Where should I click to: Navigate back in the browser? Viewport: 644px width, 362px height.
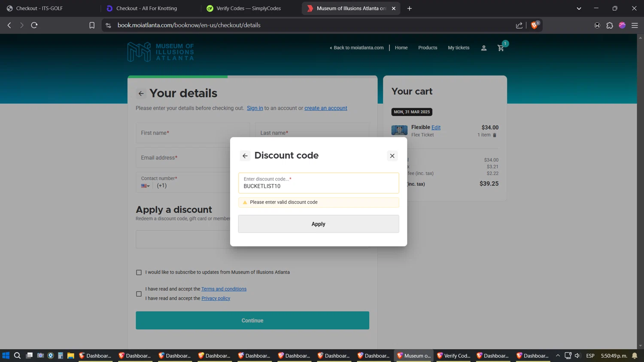pos(9,25)
